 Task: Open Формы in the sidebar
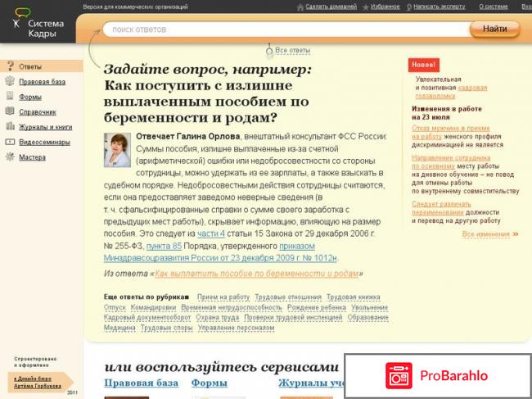click(x=30, y=97)
